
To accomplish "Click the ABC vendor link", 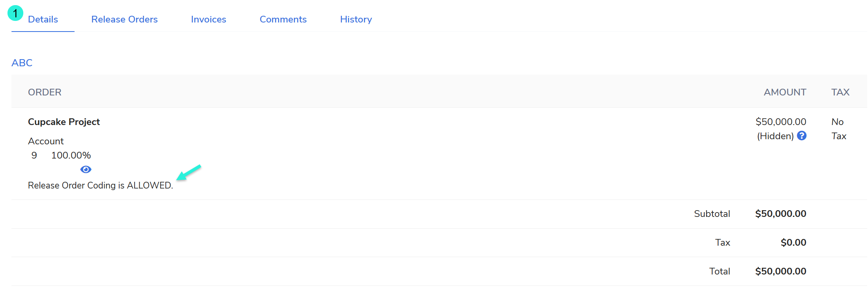I will click(22, 63).
